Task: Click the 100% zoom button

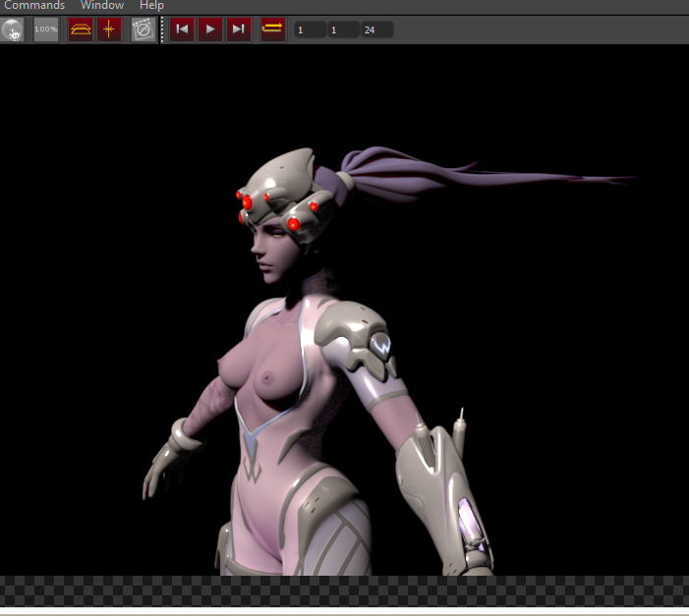Action: click(x=46, y=29)
